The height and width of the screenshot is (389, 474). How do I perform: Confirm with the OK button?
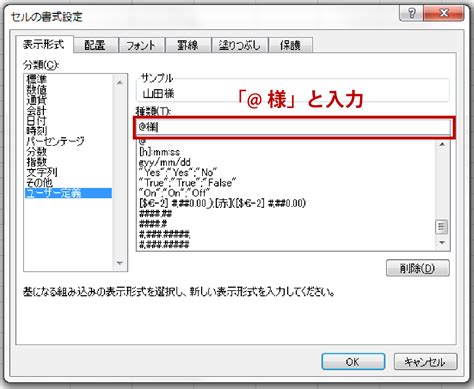point(353,362)
